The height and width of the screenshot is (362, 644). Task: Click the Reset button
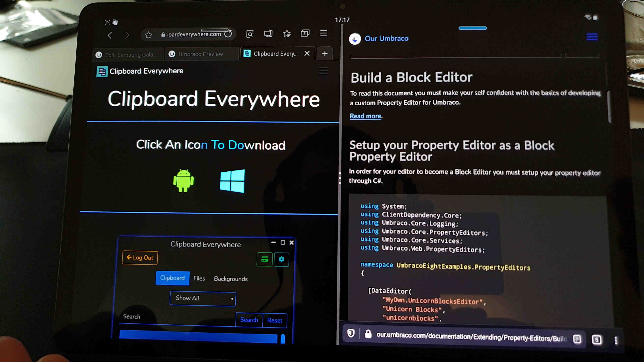[275, 320]
